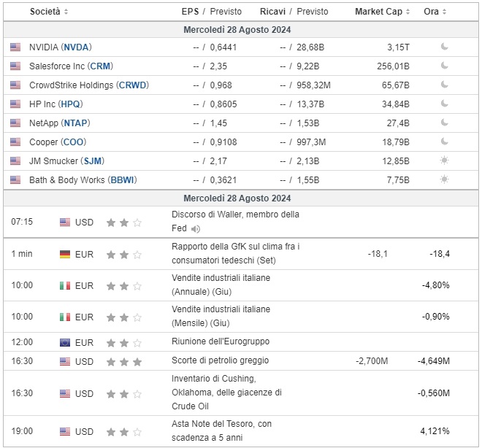
Task: Open the COO ticker link
Action: coord(74,142)
